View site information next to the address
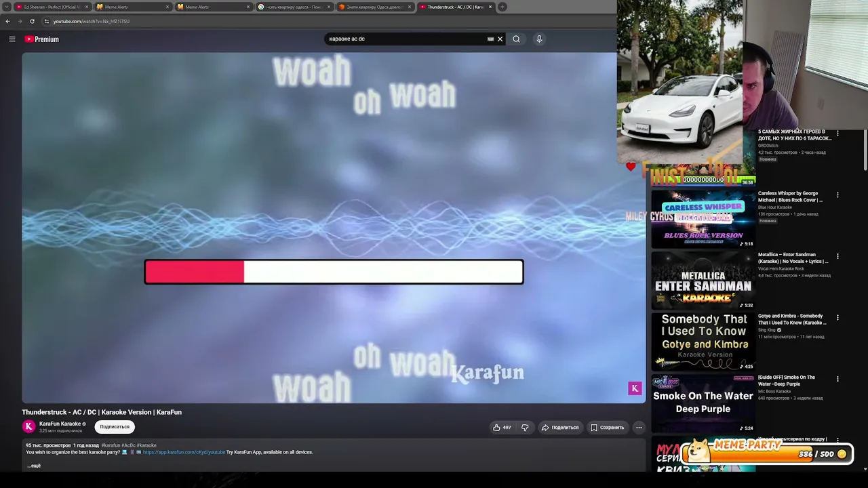 click(x=47, y=21)
